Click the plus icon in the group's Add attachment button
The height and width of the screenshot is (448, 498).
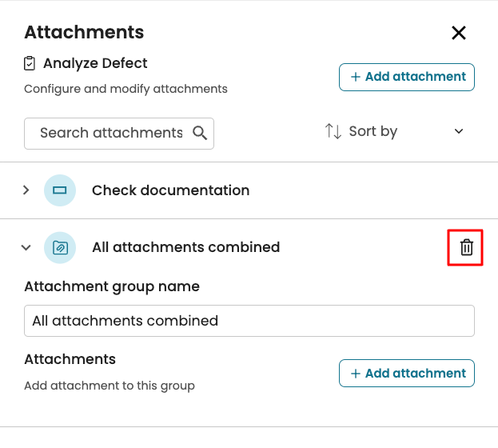[x=356, y=374]
